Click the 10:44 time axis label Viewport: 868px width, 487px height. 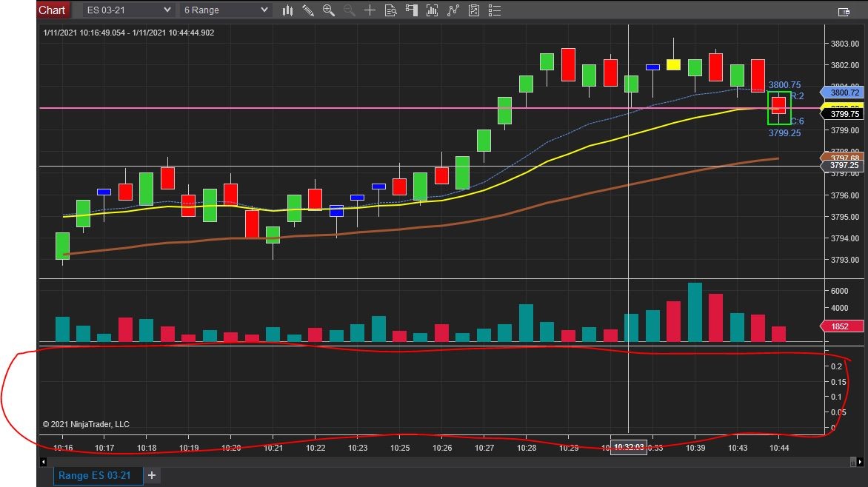779,448
